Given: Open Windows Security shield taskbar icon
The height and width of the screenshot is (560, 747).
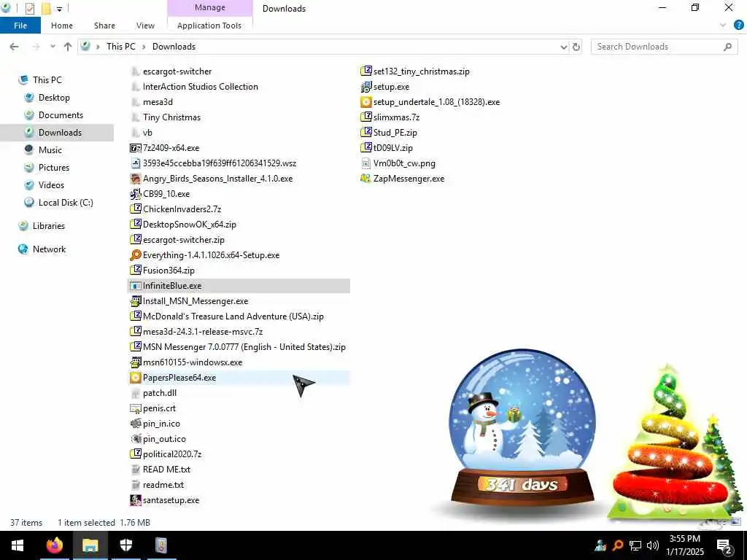Looking at the screenshot, I should (x=125, y=545).
